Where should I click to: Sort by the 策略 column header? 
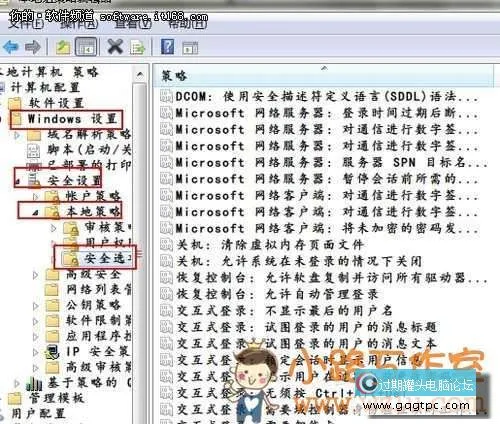click(x=323, y=76)
